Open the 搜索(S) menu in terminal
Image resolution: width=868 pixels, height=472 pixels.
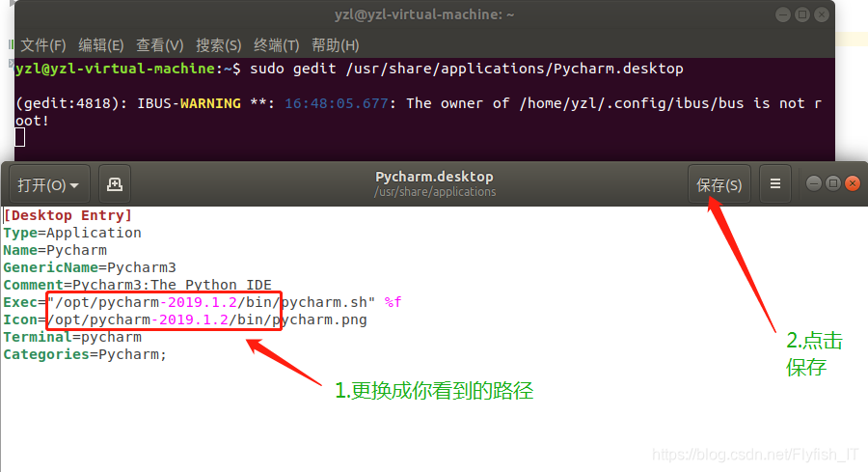pyautogui.click(x=219, y=44)
